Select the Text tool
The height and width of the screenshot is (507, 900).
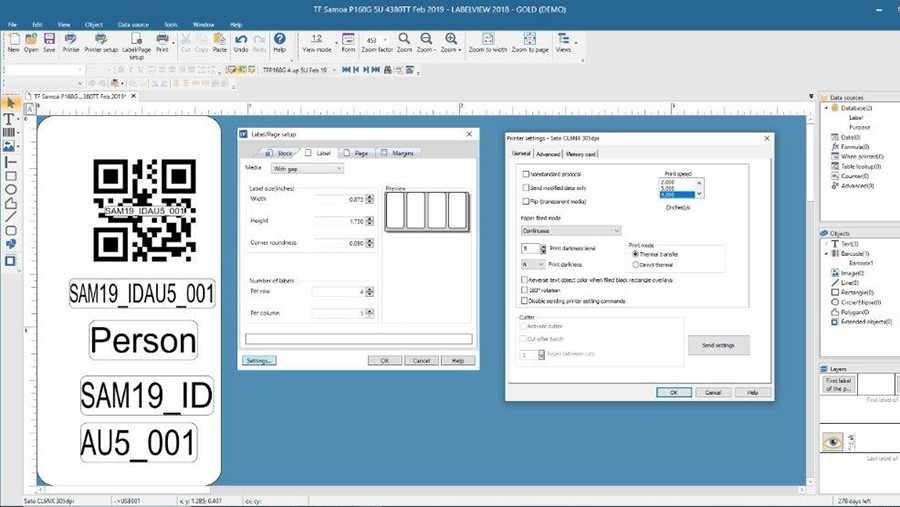tap(9, 119)
